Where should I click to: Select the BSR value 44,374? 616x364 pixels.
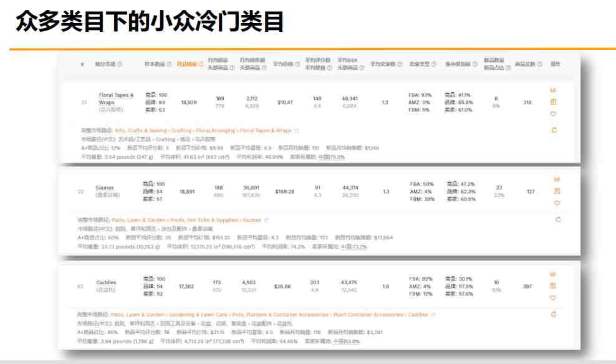(350, 188)
